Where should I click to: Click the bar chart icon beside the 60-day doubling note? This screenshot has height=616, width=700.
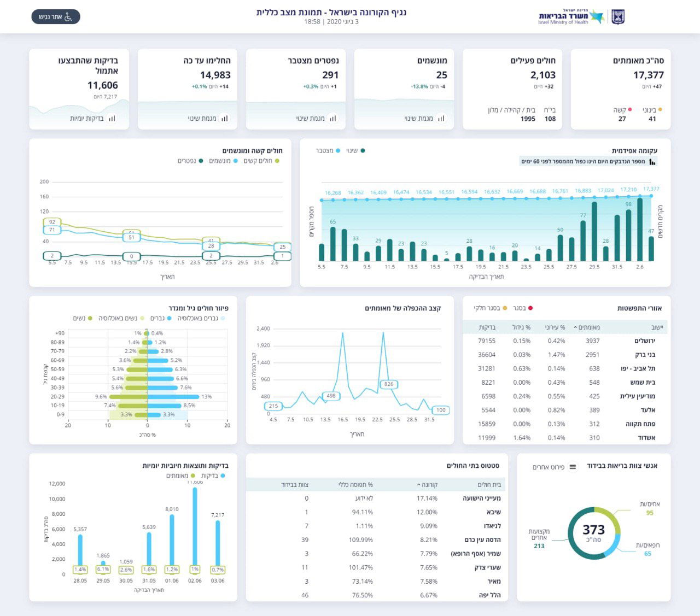coord(652,162)
